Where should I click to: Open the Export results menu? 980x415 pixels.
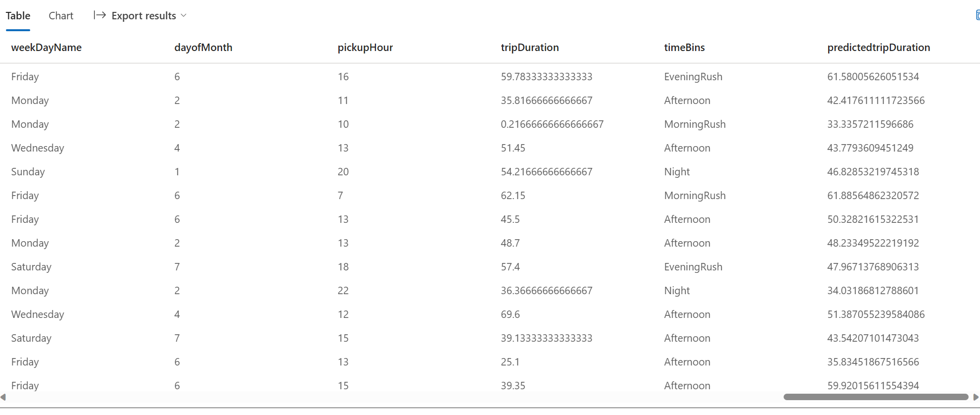(x=140, y=15)
